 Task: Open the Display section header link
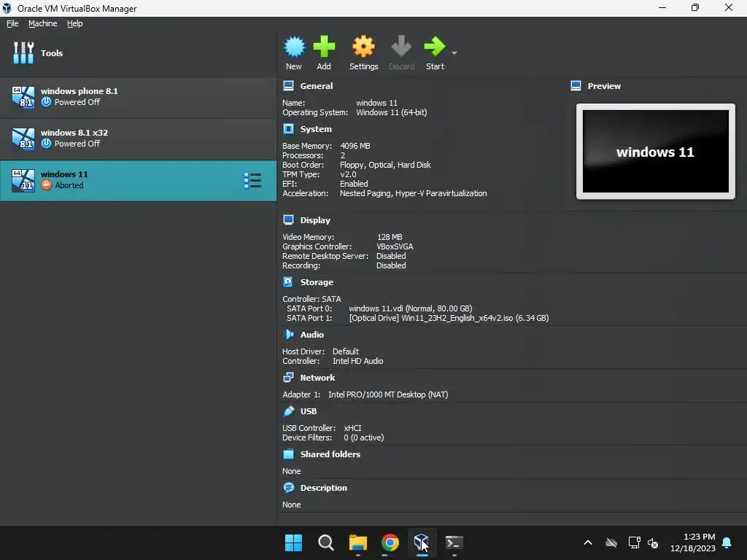tap(315, 220)
